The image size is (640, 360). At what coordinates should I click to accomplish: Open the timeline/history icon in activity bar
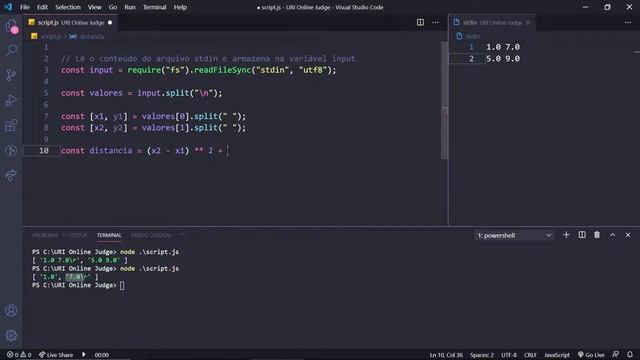11,151
